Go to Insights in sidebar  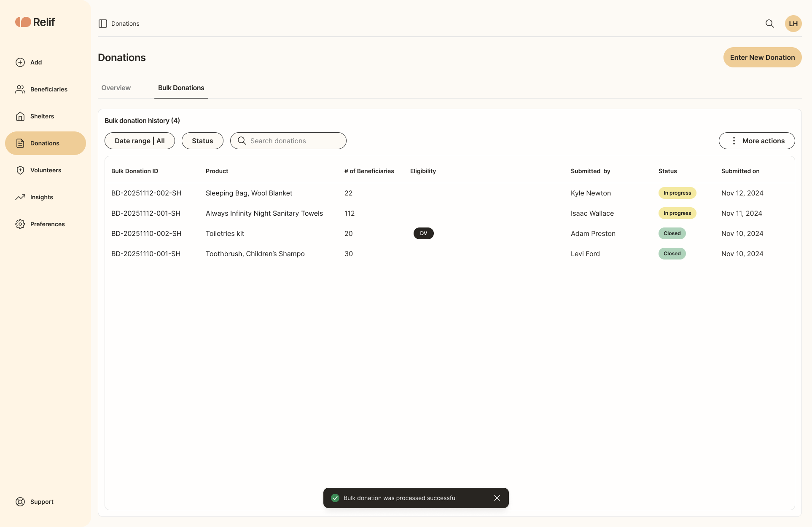pos(46,197)
